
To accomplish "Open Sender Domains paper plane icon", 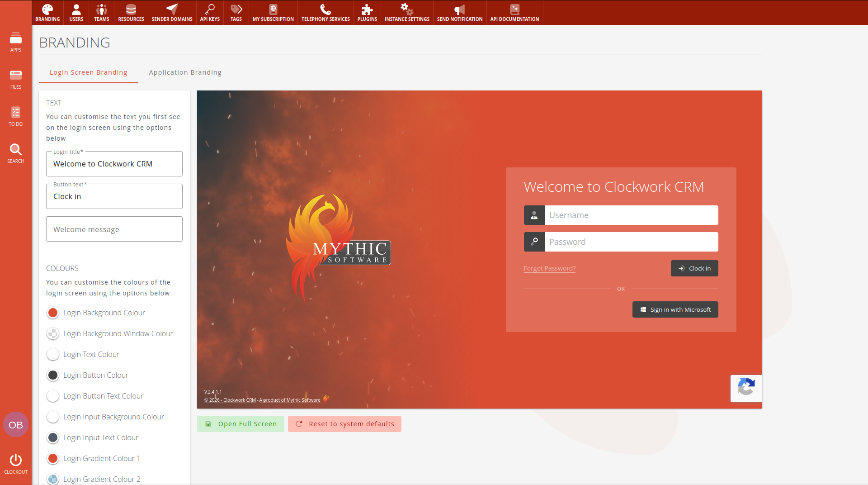I will pyautogui.click(x=172, y=9).
